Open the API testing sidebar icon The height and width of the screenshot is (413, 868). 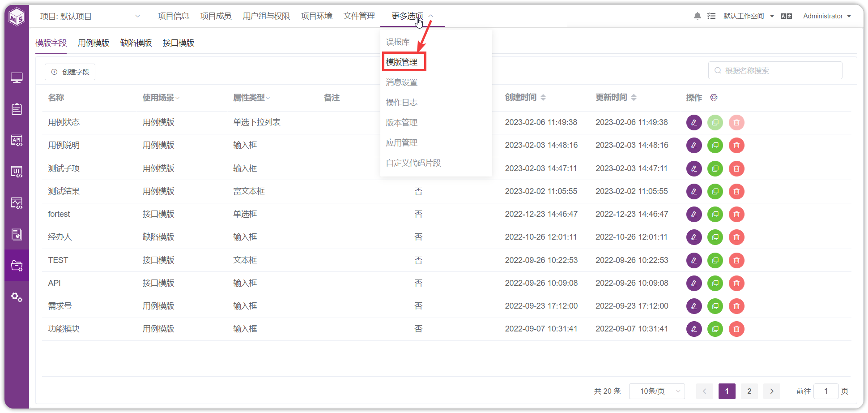pyautogui.click(x=17, y=141)
